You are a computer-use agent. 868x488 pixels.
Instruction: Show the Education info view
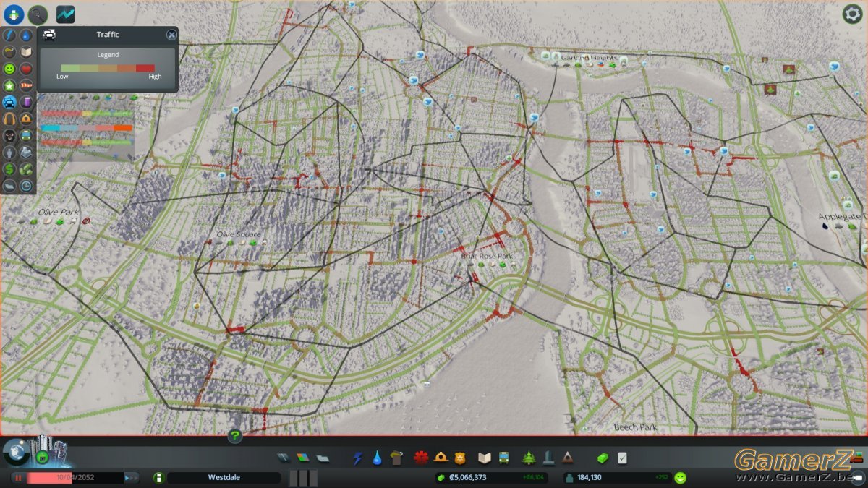point(26,52)
